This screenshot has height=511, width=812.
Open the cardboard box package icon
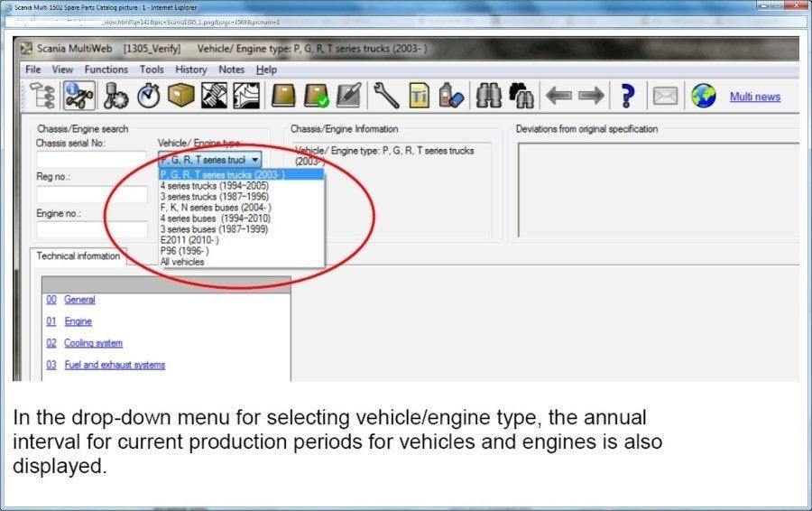pos(180,96)
